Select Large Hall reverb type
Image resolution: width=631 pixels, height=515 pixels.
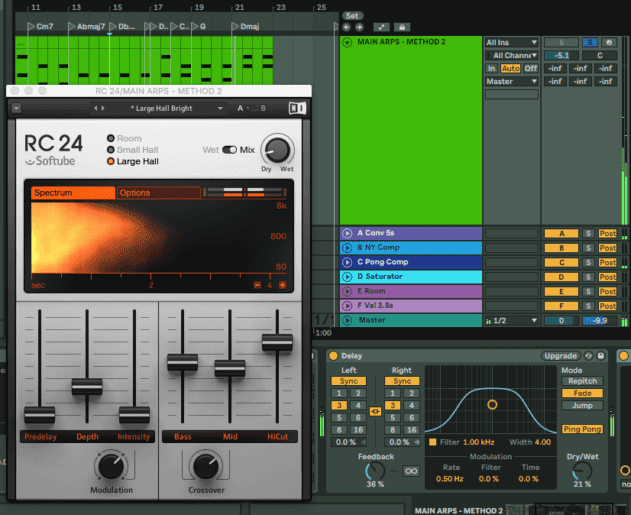pyautogui.click(x=111, y=161)
